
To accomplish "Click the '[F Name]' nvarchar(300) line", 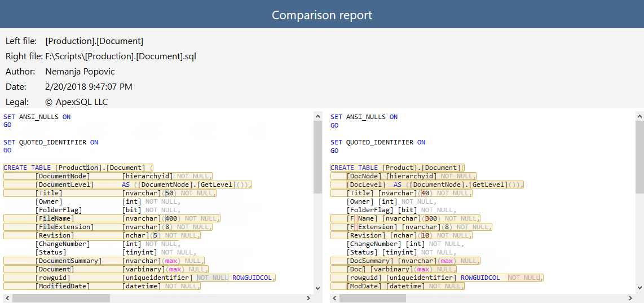I will tap(405, 218).
